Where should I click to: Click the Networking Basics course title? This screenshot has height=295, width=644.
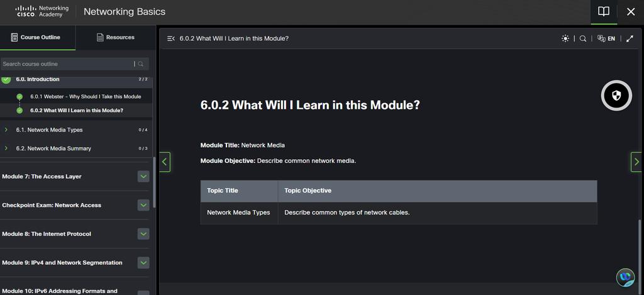point(125,11)
